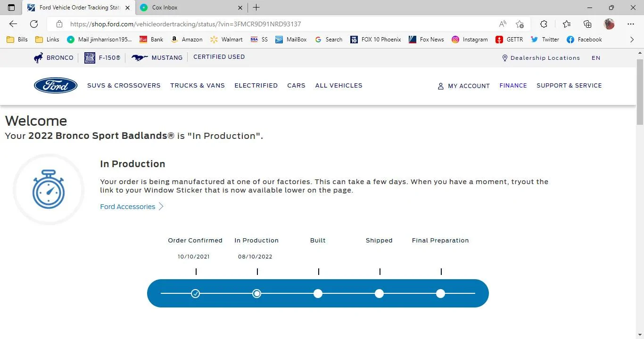Open the Ford Accessories link
This screenshot has height=339, width=644.
(128, 207)
